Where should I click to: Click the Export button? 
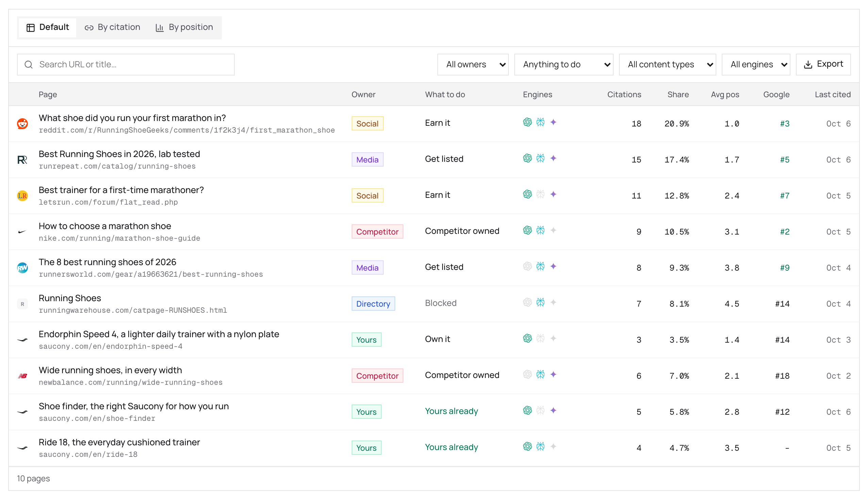click(823, 65)
